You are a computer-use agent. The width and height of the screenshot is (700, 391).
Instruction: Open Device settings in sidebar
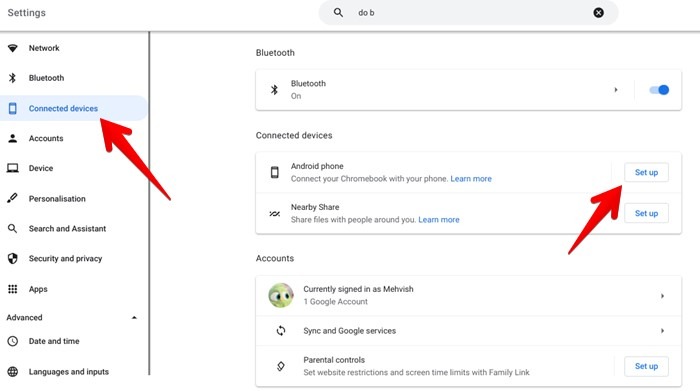[41, 168]
